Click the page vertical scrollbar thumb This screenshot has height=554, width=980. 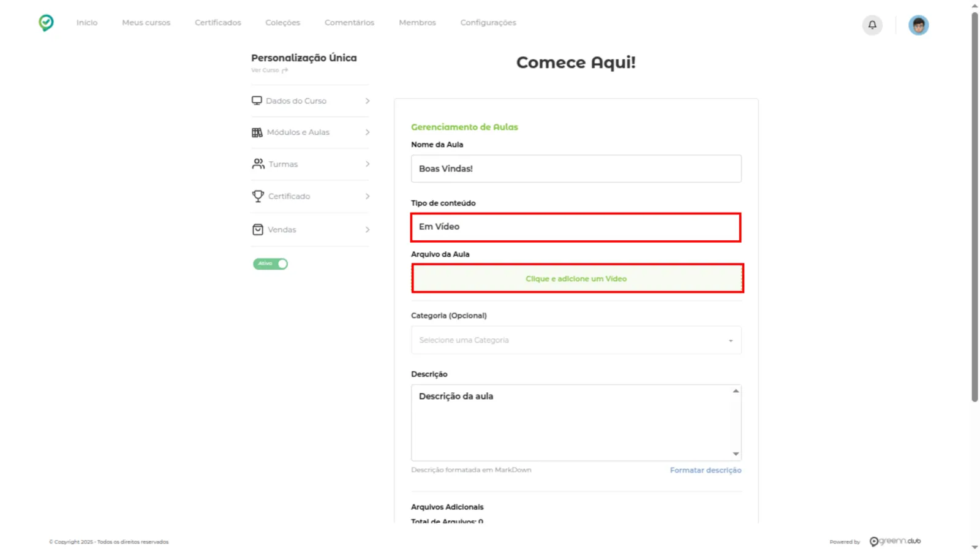tap(974, 207)
